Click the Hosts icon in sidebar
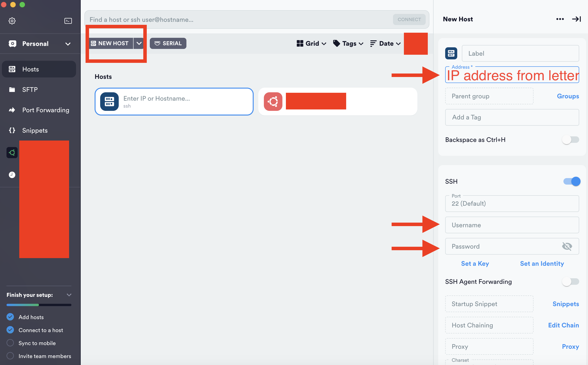Image resolution: width=588 pixels, height=365 pixels. tap(12, 69)
